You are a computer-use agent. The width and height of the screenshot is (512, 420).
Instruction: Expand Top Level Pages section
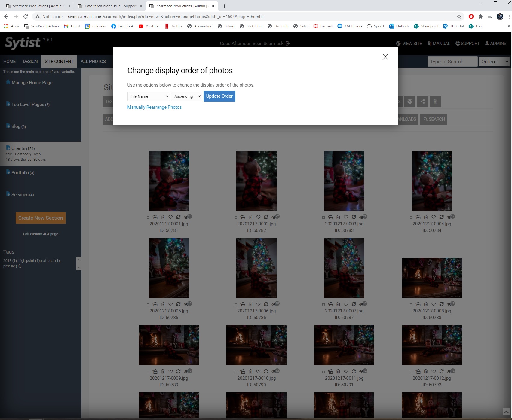pos(8,104)
